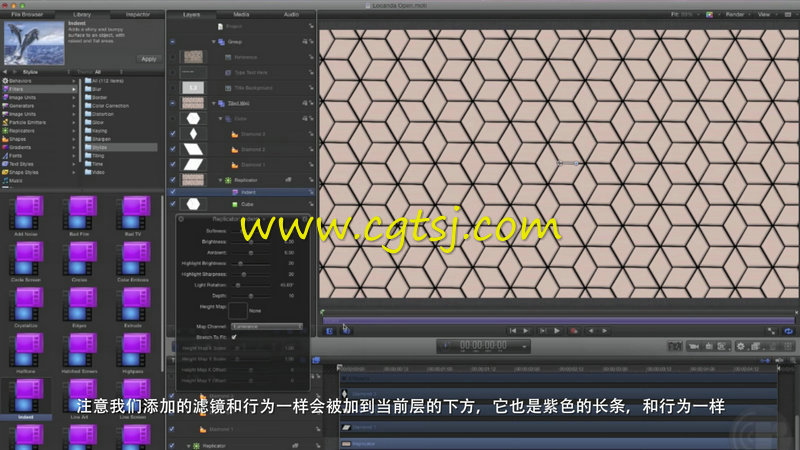This screenshot has height=450, width=800.
Task: Select the Edges filter icon
Action: (79, 304)
